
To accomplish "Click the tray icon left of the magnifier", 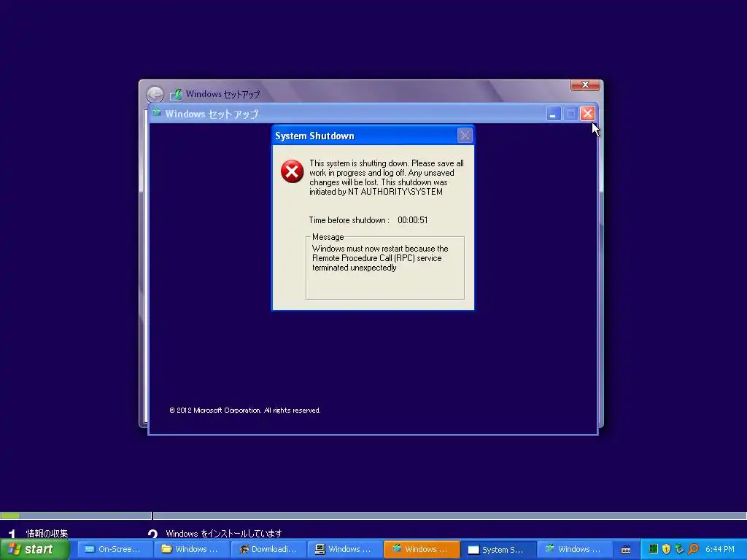I will (x=679, y=549).
